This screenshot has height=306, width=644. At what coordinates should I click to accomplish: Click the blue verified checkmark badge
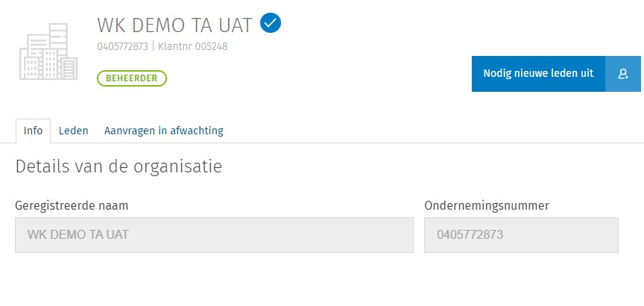coord(271,24)
